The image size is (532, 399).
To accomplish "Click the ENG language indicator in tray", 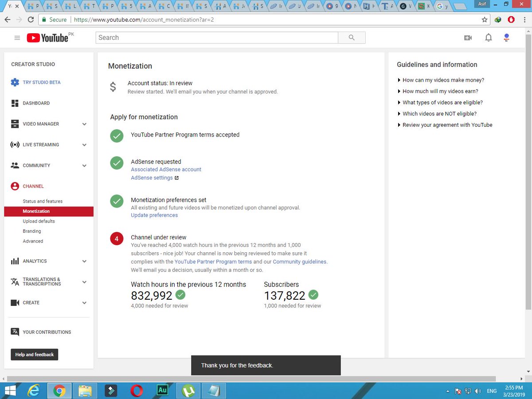I will (x=492, y=391).
